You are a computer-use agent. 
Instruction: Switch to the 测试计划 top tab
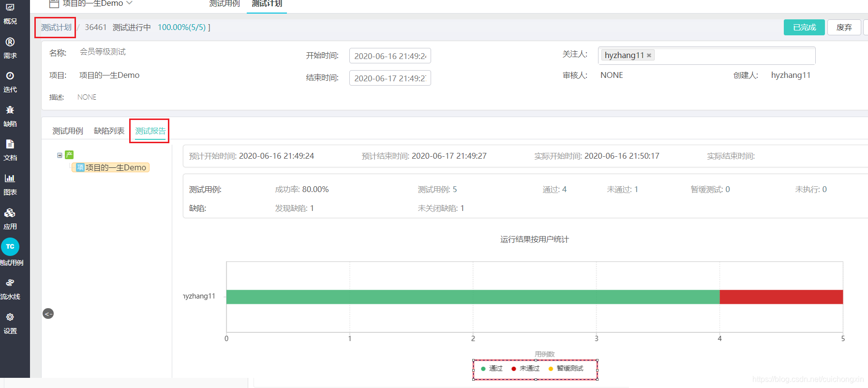pos(267,4)
